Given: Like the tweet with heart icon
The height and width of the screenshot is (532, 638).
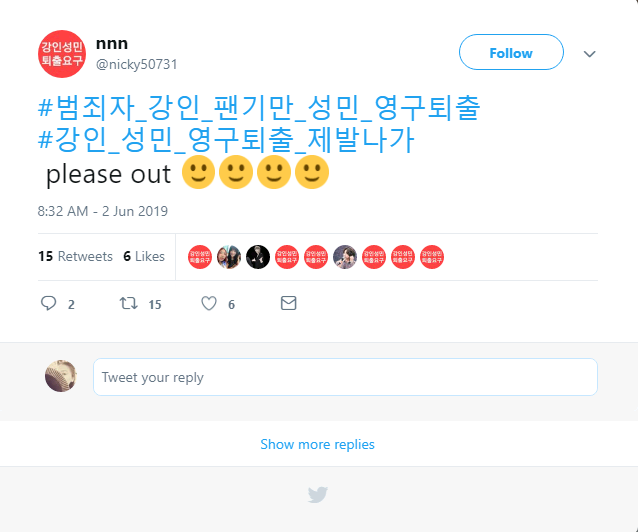Looking at the screenshot, I should pos(208,303).
